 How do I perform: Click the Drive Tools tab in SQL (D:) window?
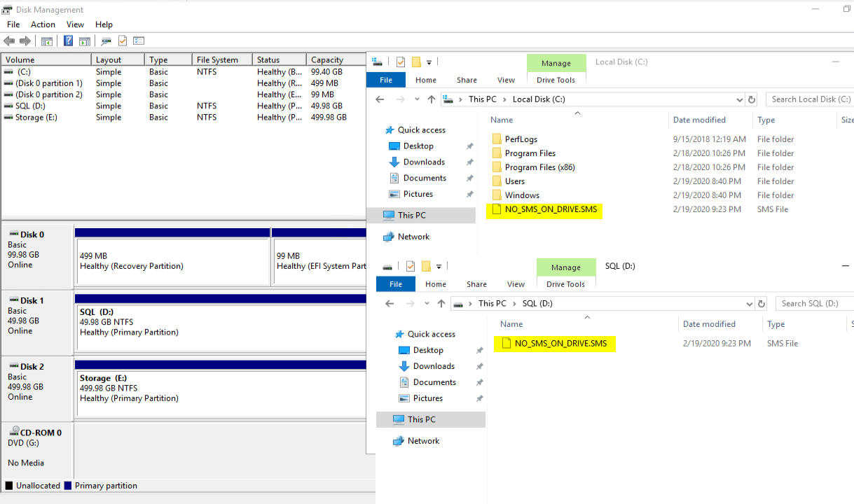(565, 284)
